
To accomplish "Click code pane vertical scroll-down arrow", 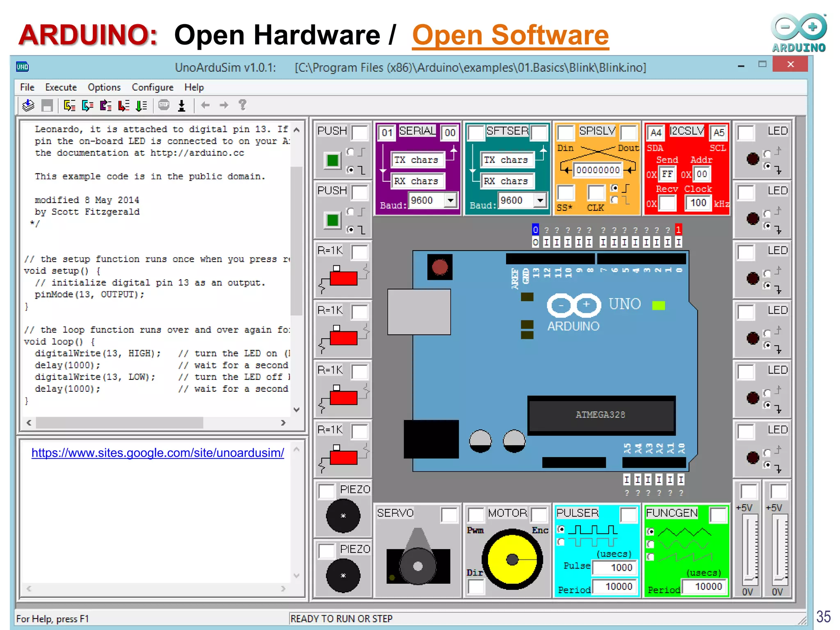I will pos(297,409).
